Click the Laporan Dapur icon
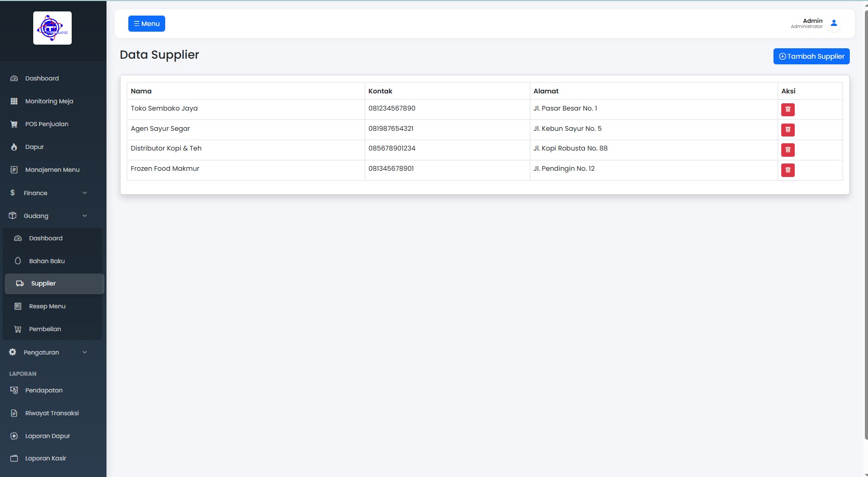The image size is (868, 477). 14,436
